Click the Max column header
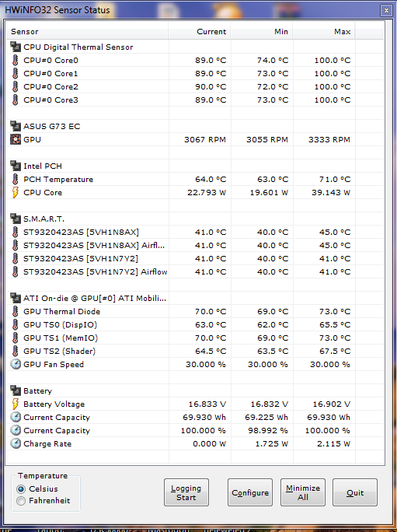This screenshot has width=397, height=532. [x=324, y=32]
